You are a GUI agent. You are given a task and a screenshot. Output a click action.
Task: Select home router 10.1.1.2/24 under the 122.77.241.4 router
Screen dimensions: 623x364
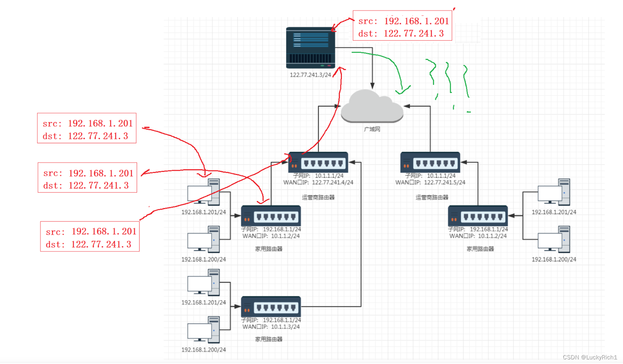click(271, 216)
